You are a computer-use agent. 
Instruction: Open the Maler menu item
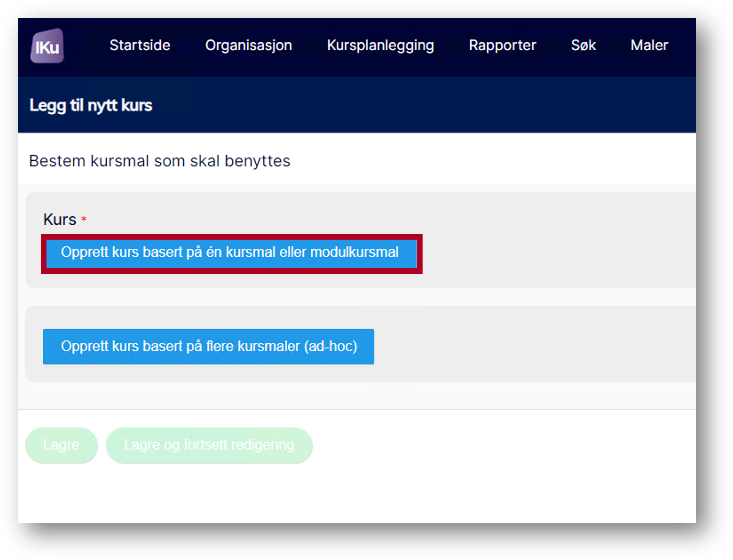tap(649, 45)
